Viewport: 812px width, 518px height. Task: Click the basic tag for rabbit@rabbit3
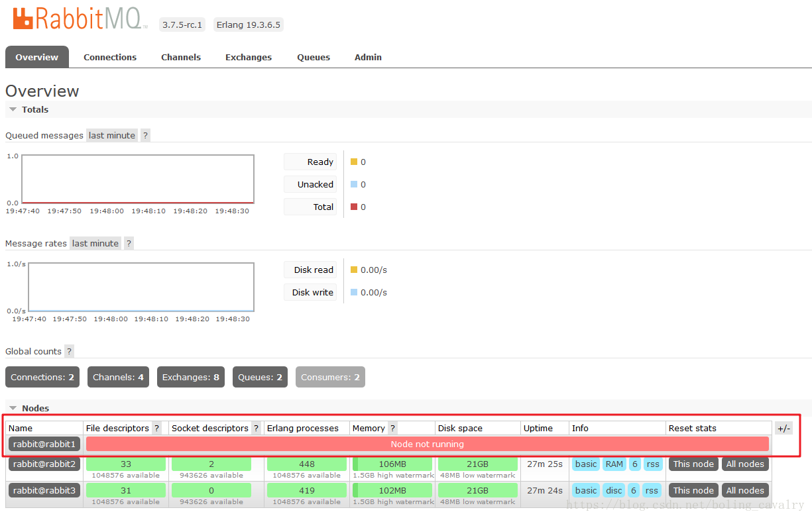pyautogui.click(x=586, y=490)
